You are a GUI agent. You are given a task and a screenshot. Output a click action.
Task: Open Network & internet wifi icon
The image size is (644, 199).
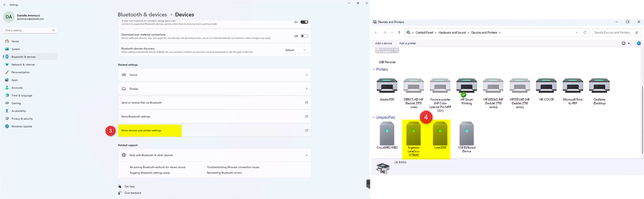[x=7, y=65]
